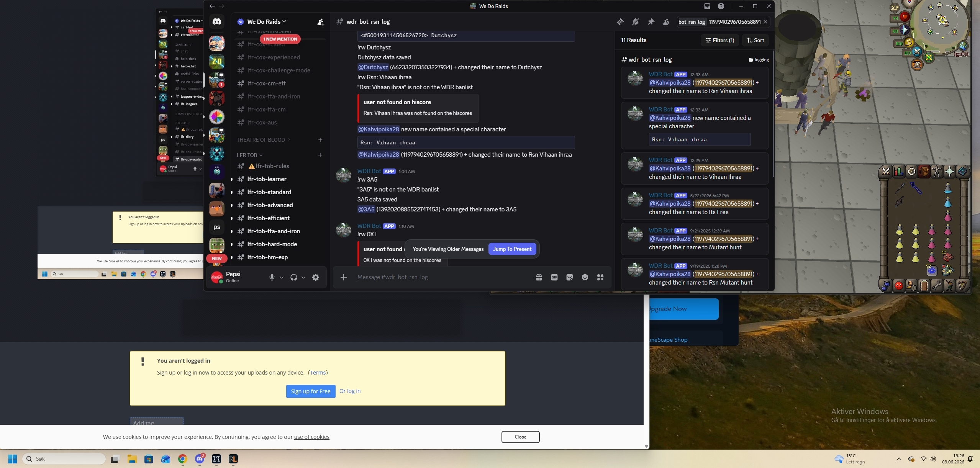
Task: Expand microphone input options arrow
Action: pos(282,277)
